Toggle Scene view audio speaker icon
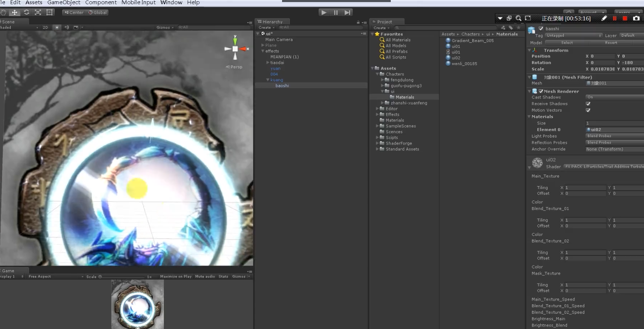The image size is (644, 329). click(66, 28)
